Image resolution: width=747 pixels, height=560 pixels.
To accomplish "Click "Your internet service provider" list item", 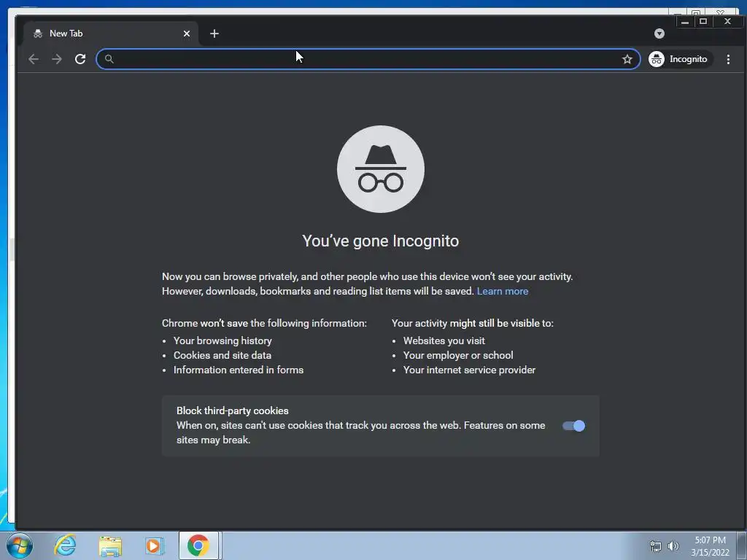I will tap(469, 370).
